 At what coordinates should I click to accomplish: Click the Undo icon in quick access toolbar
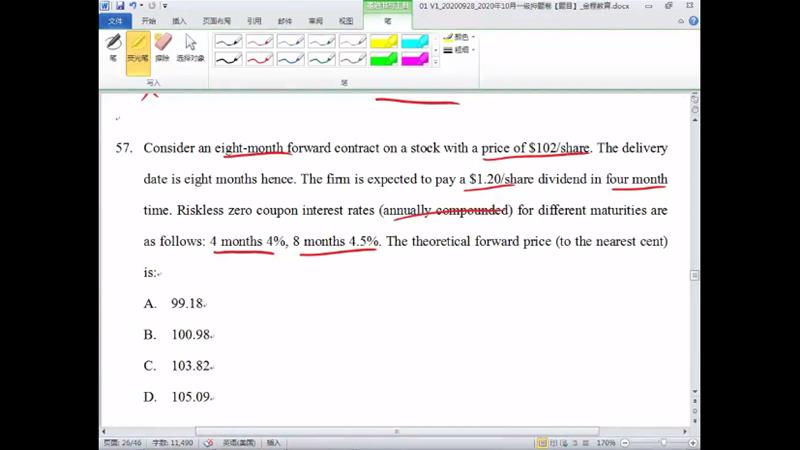(x=134, y=6)
